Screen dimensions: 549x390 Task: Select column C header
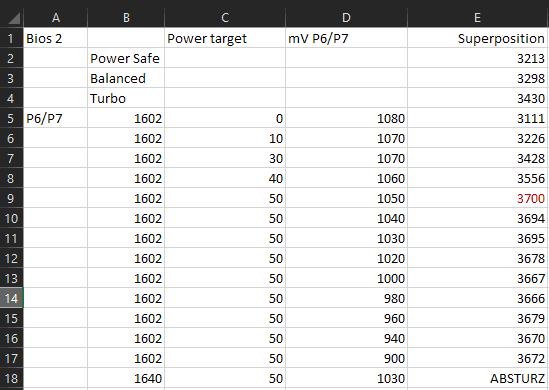click(225, 18)
